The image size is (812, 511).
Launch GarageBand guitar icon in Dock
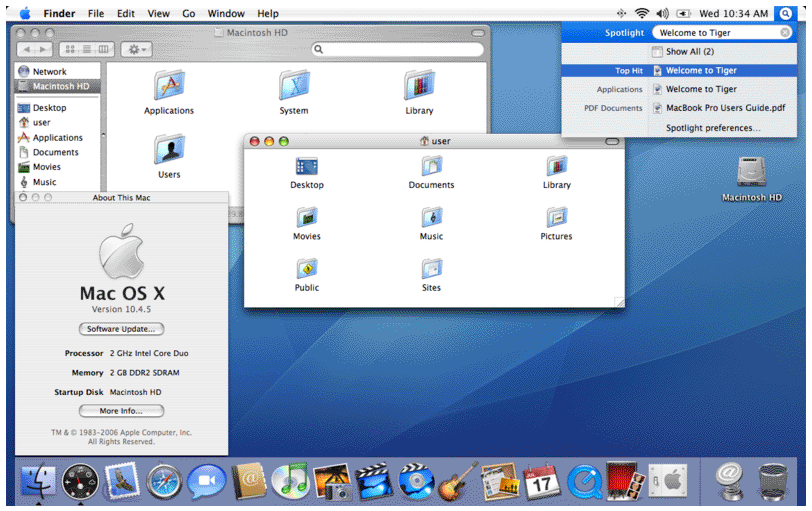458,481
